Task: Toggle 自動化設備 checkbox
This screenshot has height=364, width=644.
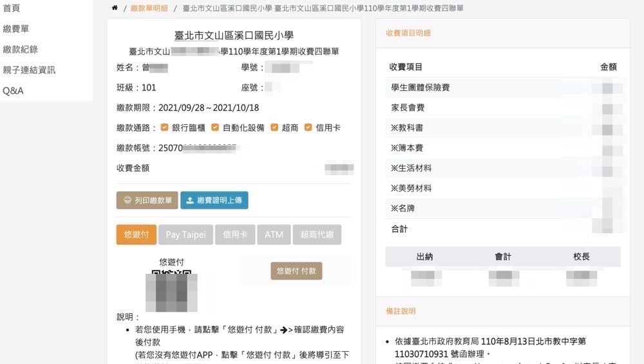Action: point(215,128)
